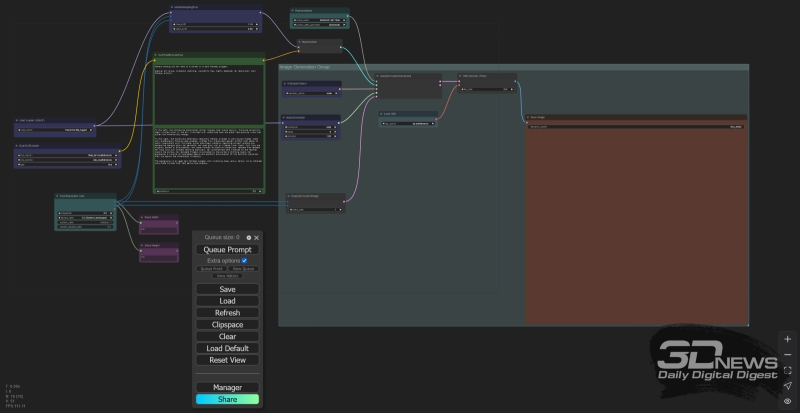Collapse the Save Image node via its dot
Image resolution: width=800 pixels, height=413 pixels.
coord(528,117)
